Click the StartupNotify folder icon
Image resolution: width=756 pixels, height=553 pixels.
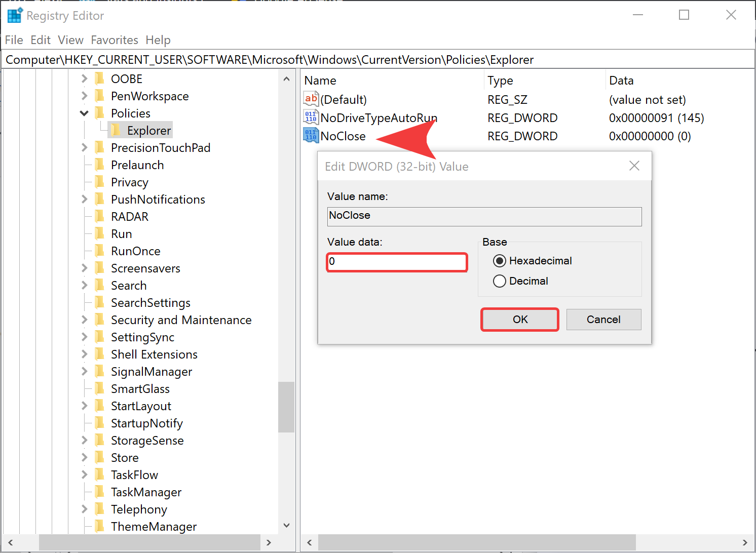click(x=100, y=423)
